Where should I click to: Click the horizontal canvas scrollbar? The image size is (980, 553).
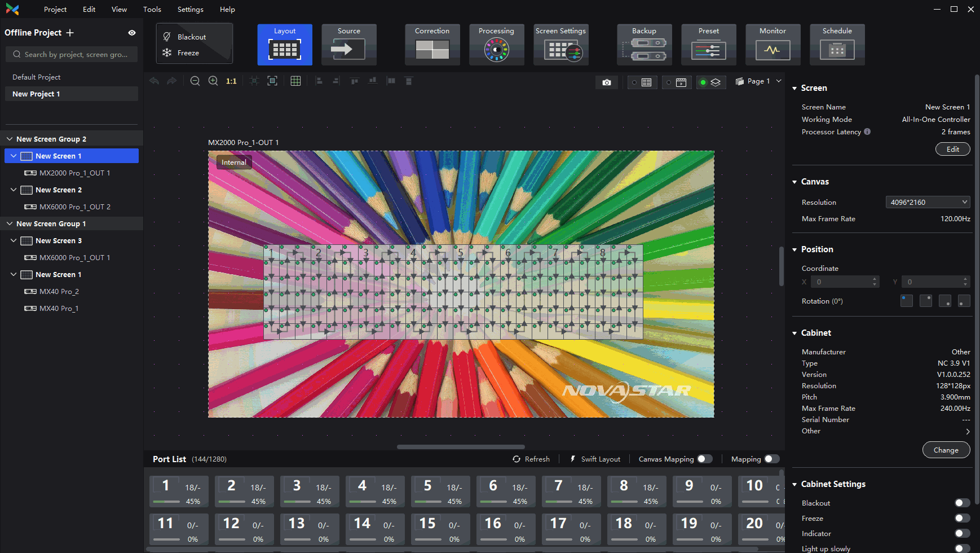point(461,447)
